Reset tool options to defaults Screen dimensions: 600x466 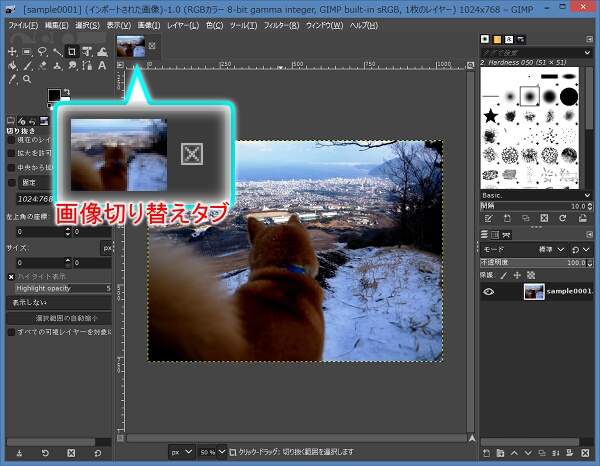98,453
